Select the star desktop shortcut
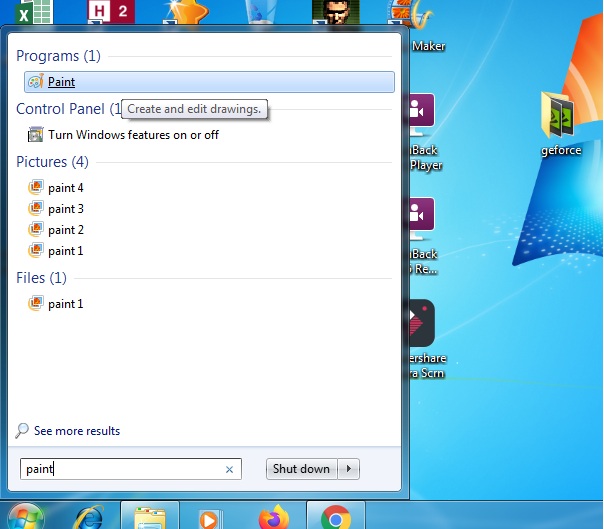The width and height of the screenshot is (604, 529). (188, 12)
